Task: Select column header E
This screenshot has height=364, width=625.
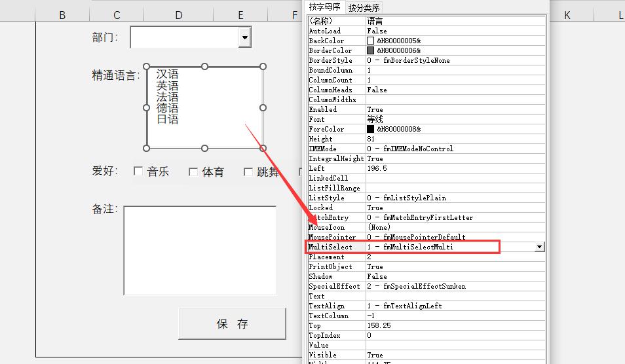Action: coord(240,15)
